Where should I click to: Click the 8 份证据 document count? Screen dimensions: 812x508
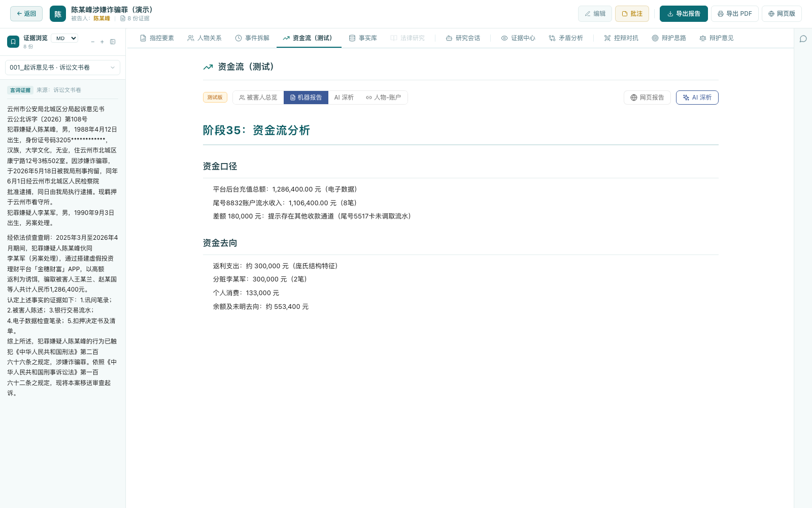coord(135,18)
